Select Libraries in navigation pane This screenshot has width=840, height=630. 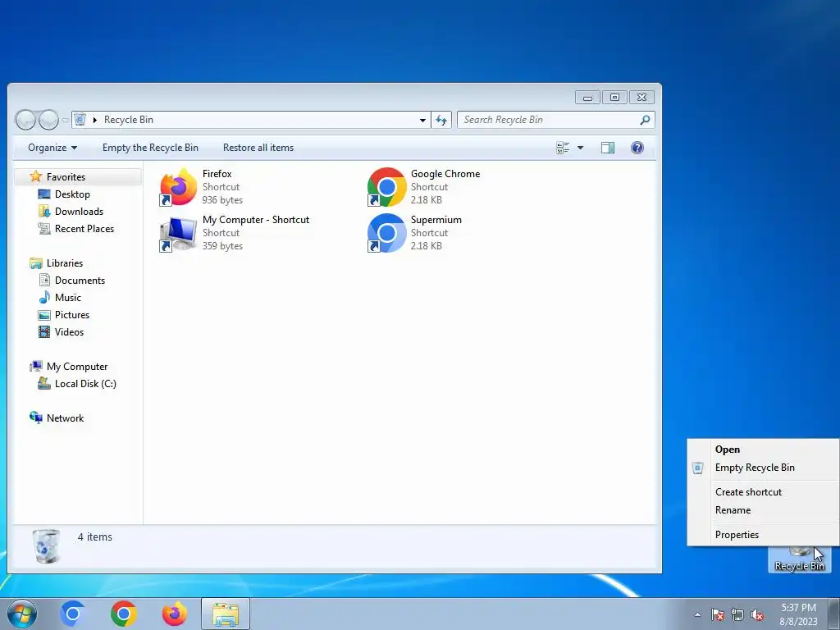pos(64,263)
